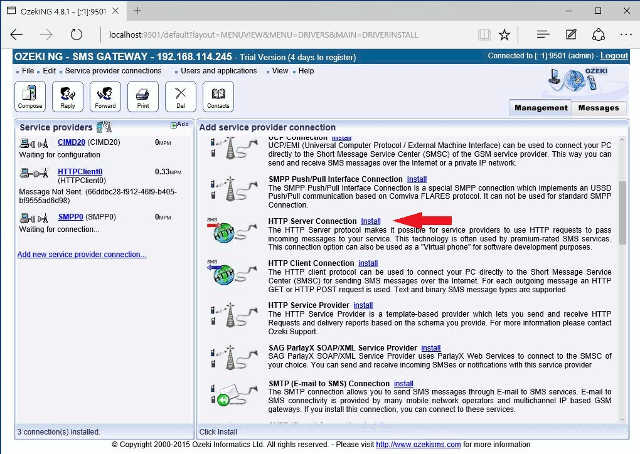Open the HTTPClient0 connection link

click(80, 171)
